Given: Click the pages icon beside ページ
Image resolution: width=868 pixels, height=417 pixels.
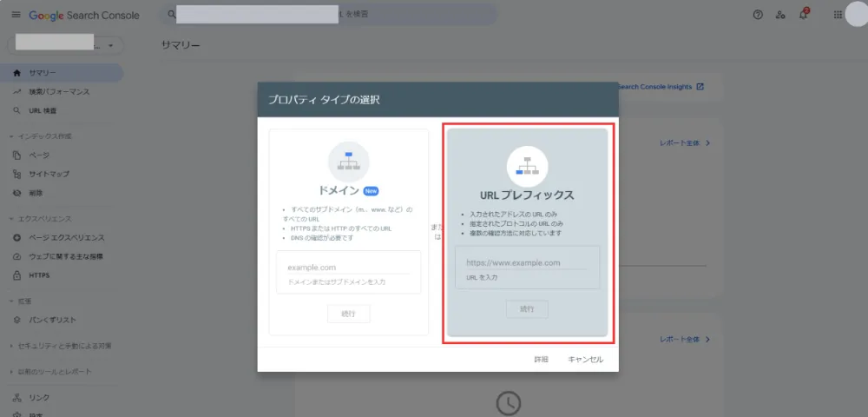Looking at the screenshot, I should click(x=16, y=155).
